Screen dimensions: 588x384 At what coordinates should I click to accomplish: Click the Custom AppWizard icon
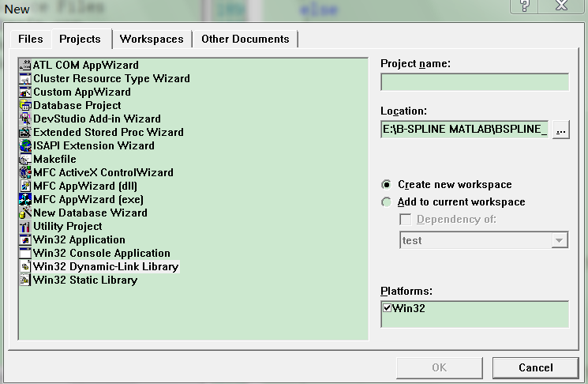(25, 92)
